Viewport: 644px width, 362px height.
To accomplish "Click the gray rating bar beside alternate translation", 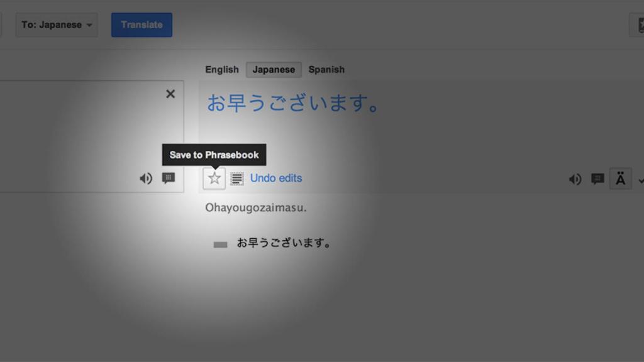I will pos(219,243).
